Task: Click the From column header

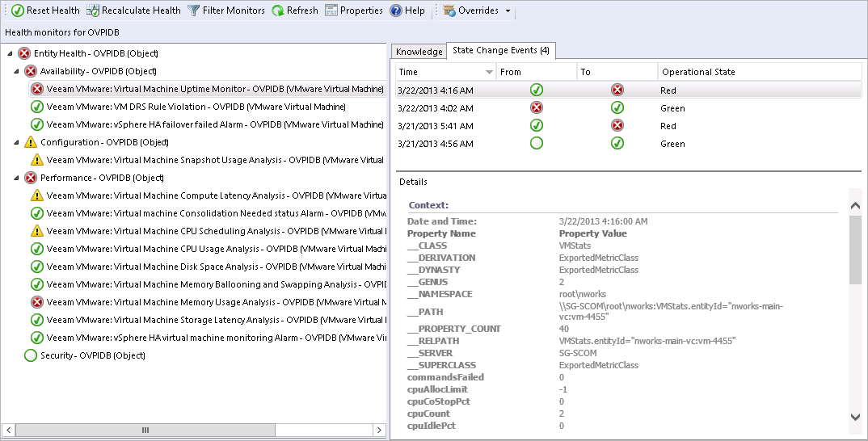Action: tap(536, 72)
